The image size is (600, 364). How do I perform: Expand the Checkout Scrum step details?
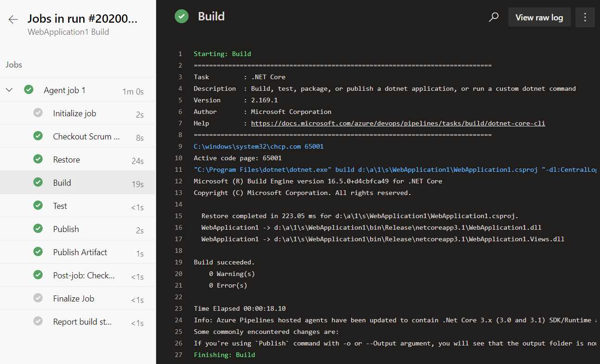click(86, 136)
